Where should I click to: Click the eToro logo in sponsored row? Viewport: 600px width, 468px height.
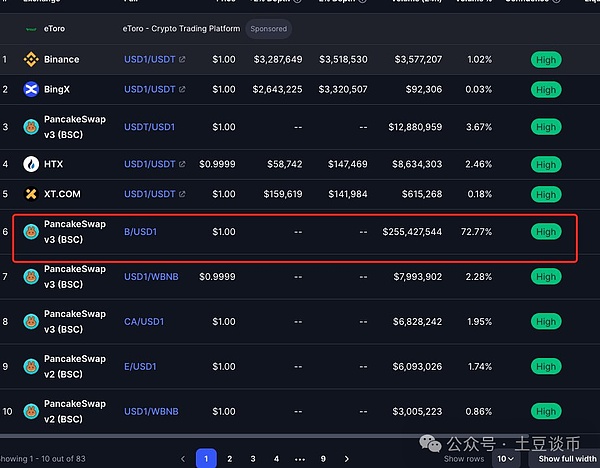(x=30, y=29)
